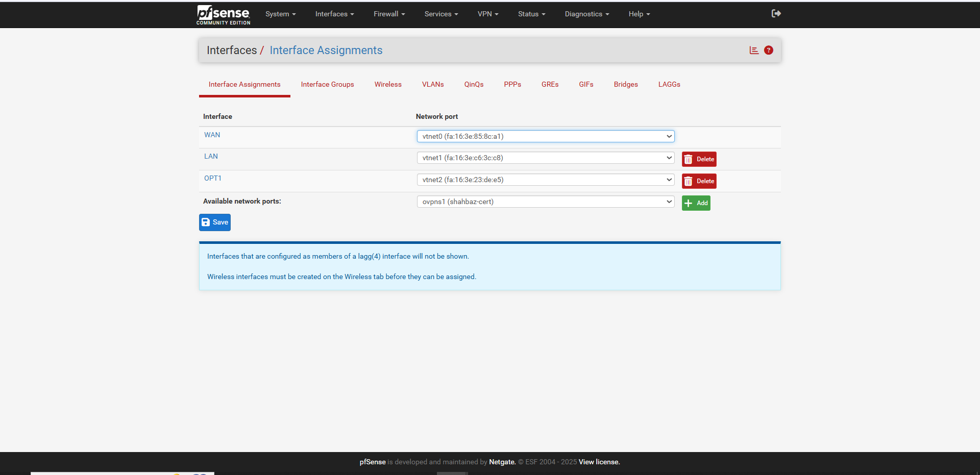Switch to the VLANs tab
Viewport: 980px width, 475px height.
click(433, 85)
